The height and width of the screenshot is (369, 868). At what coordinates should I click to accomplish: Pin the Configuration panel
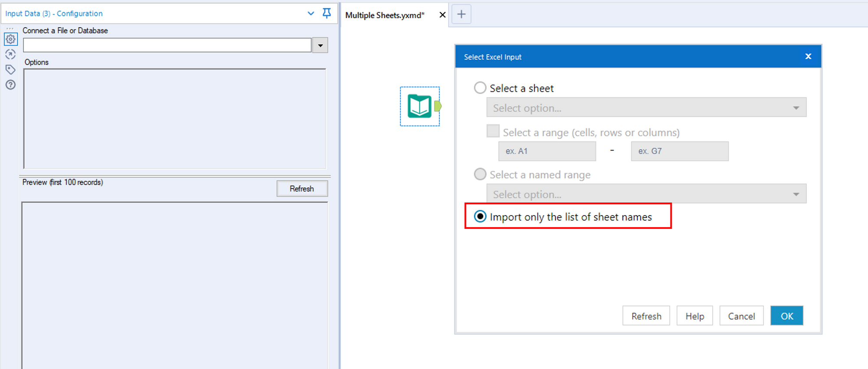click(327, 13)
